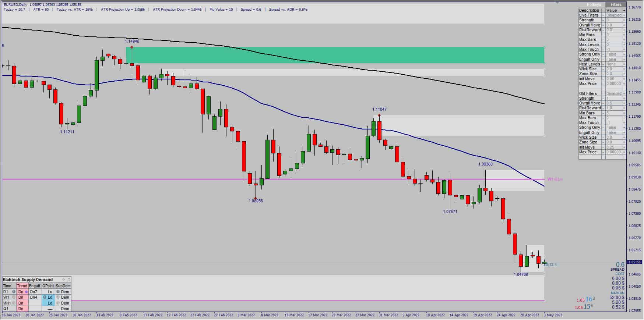Click the SupDem column header

tap(63, 286)
